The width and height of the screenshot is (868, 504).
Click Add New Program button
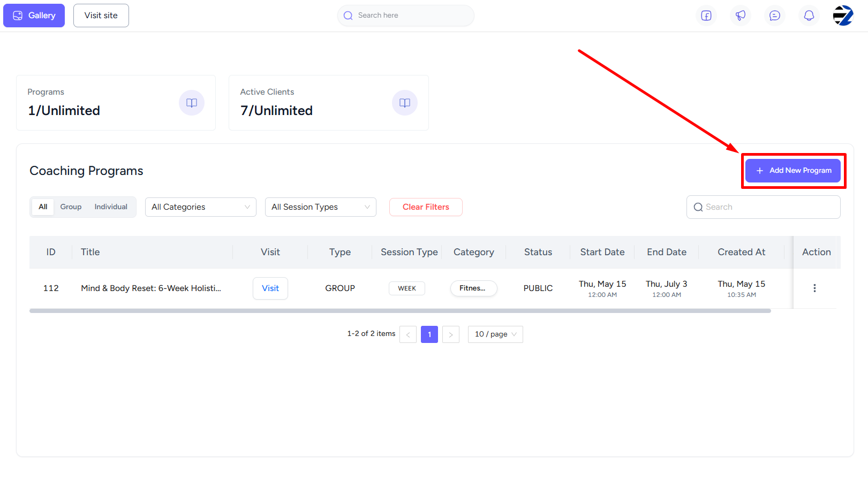(x=793, y=171)
